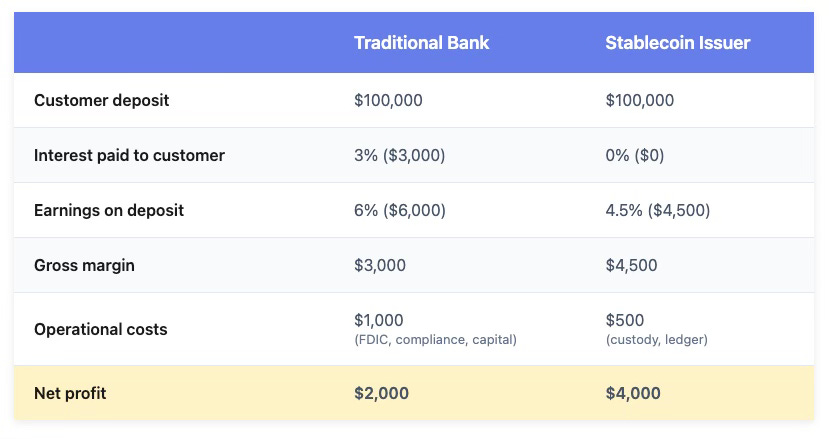This screenshot has width=829, height=439.
Task: Click the Earnings on deposit row label
Action: click(x=109, y=210)
